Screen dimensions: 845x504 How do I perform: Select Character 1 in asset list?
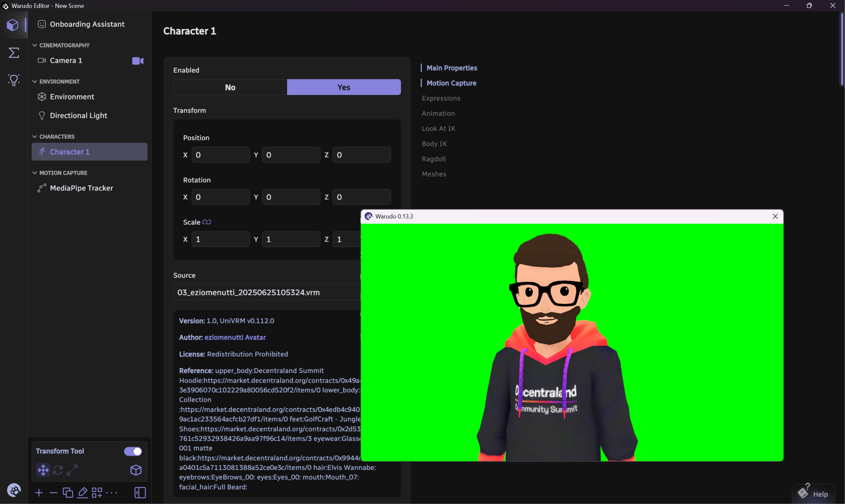coord(89,152)
